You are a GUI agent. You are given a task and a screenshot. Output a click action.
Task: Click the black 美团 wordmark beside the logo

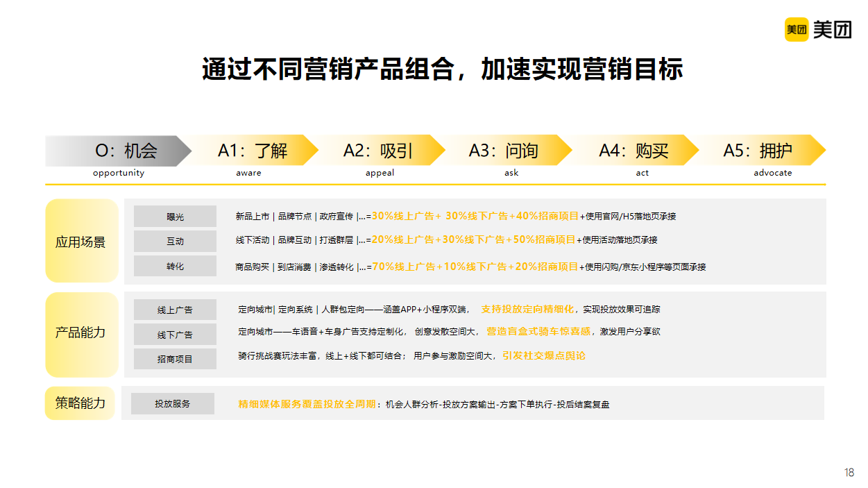coord(831,30)
